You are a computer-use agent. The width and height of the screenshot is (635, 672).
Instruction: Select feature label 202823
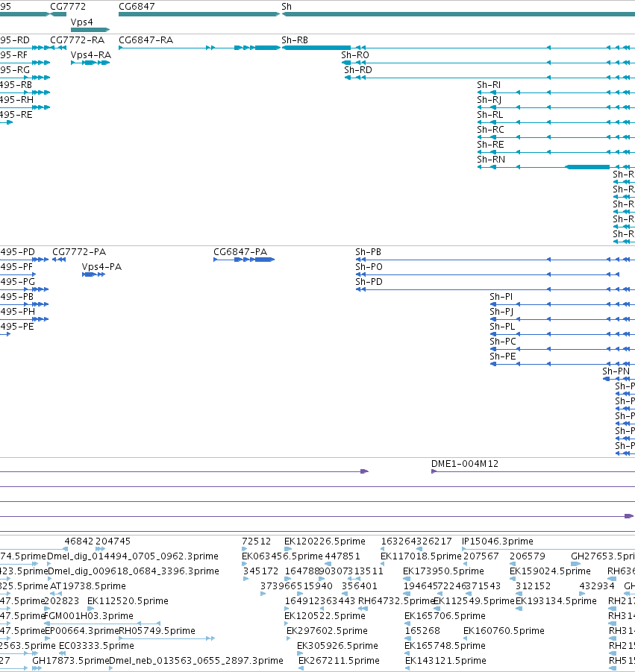coord(62,601)
